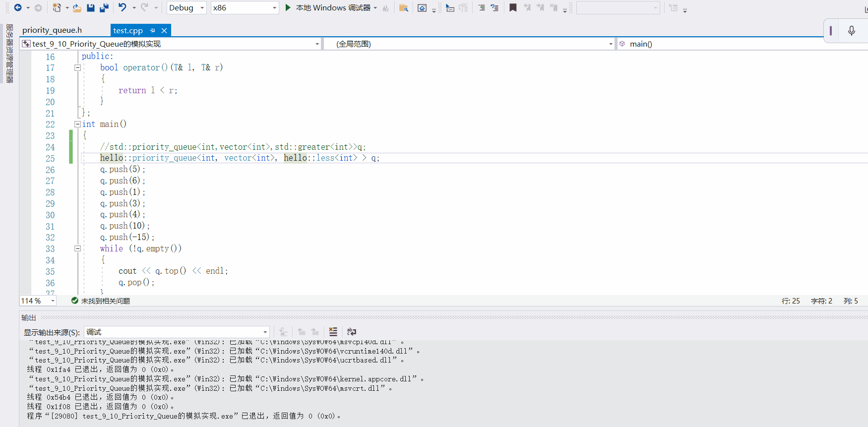Open the undo history dropdown arrow
868x427 pixels.
coord(134,8)
